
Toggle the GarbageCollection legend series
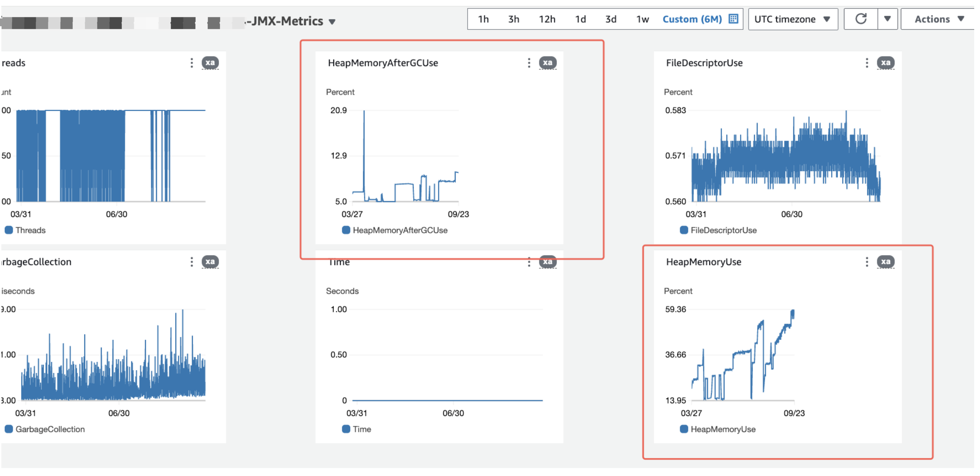pos(45,429)
